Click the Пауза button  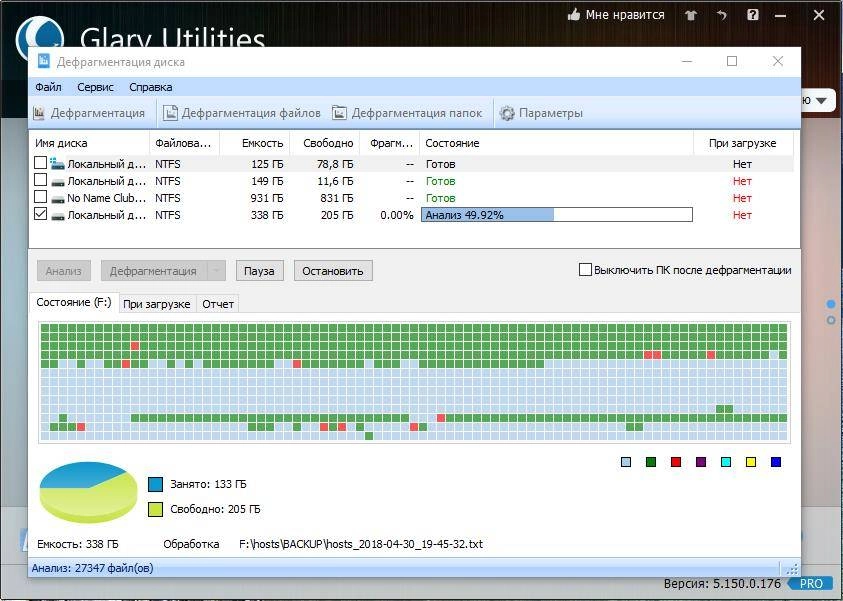(259, 271)
